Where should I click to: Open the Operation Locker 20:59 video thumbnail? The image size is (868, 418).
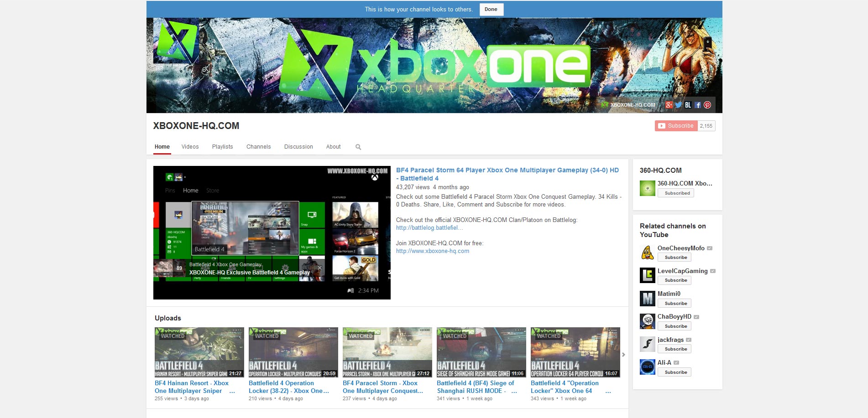[293, 352]
